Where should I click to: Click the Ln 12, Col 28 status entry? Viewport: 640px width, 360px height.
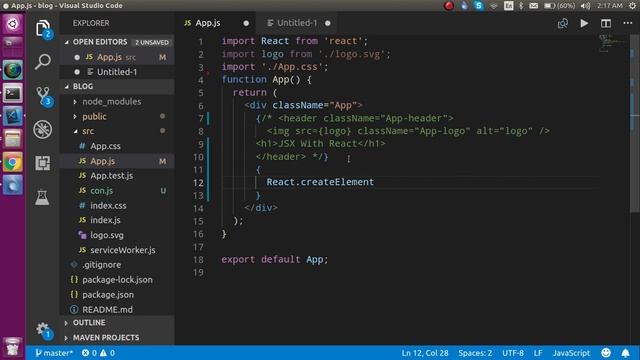(424, 353)
